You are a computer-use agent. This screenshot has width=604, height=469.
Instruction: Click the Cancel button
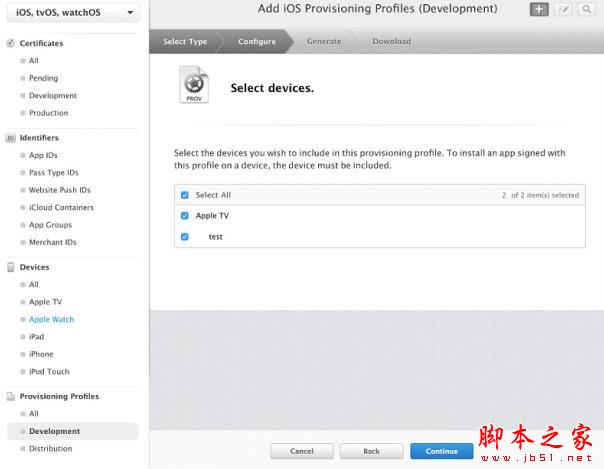(x=302, y=451)
